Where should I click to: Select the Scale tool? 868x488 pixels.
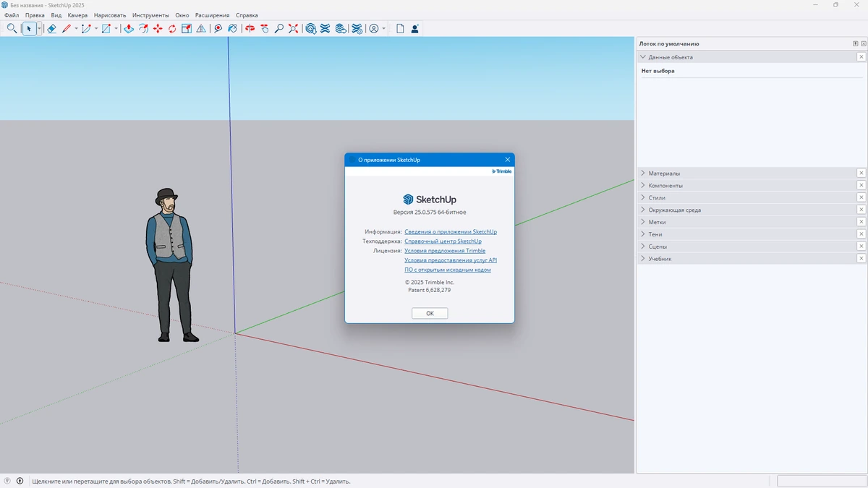(187, 29)
